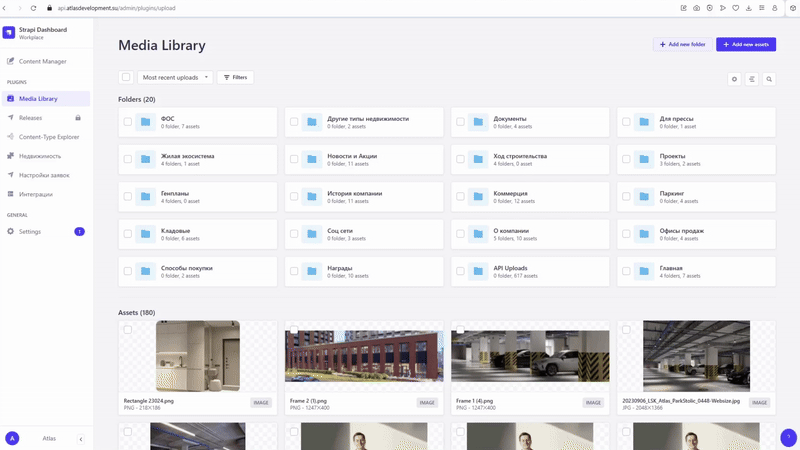Collapse the sidebar navigation chevron

pos(81,439)
